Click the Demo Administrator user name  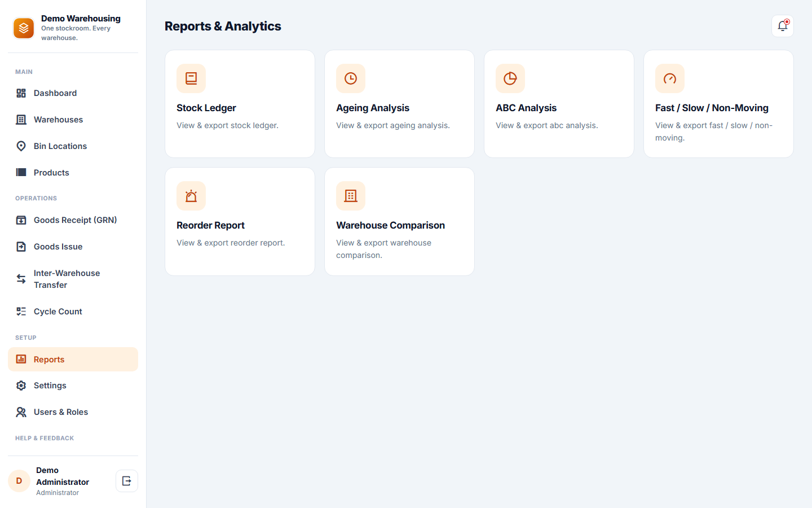click(x=63, y=476)
